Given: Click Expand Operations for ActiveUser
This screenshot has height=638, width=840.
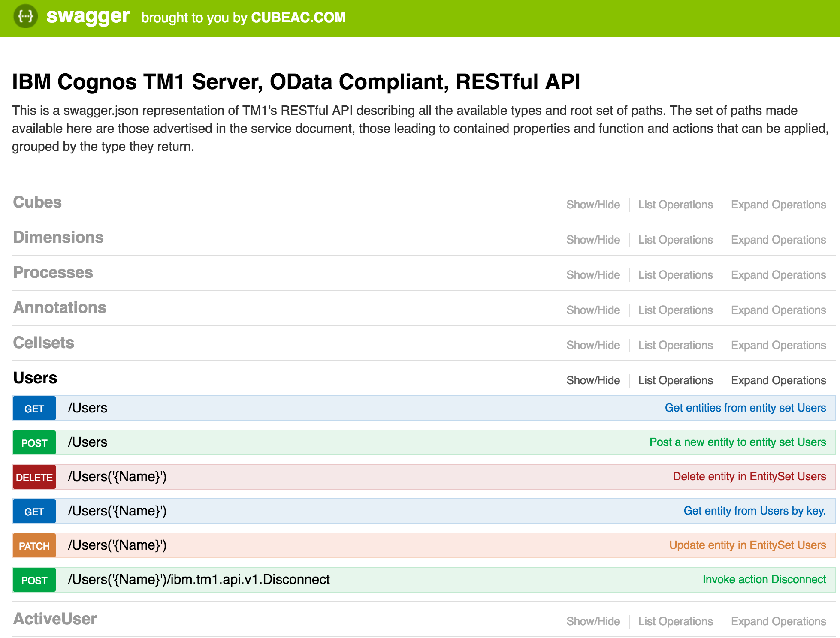Looking at the screenshot, I should pos(778,621).
